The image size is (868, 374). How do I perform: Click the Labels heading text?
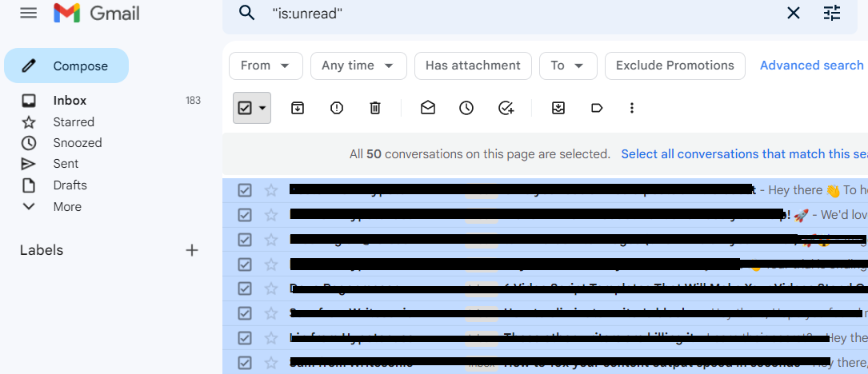[x=42, y=250]
